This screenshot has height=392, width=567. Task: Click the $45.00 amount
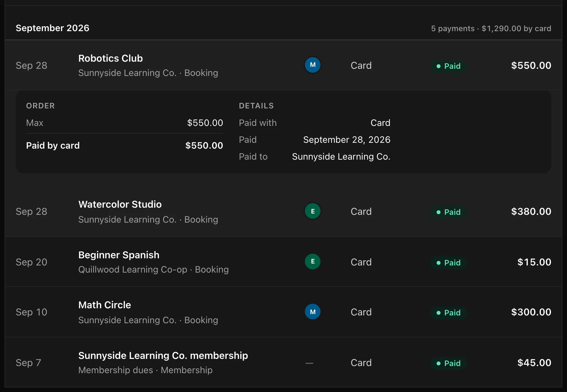coord(534,362)
